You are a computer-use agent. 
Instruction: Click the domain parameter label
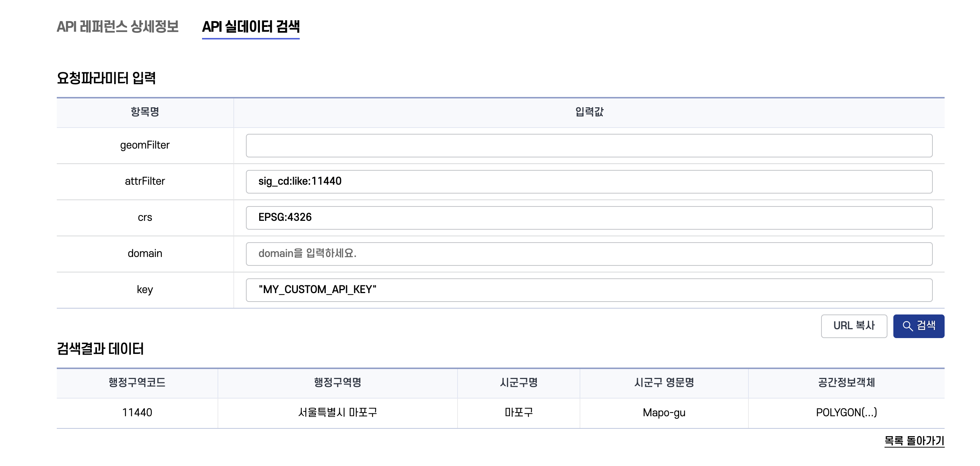click(x=145, y=253)
